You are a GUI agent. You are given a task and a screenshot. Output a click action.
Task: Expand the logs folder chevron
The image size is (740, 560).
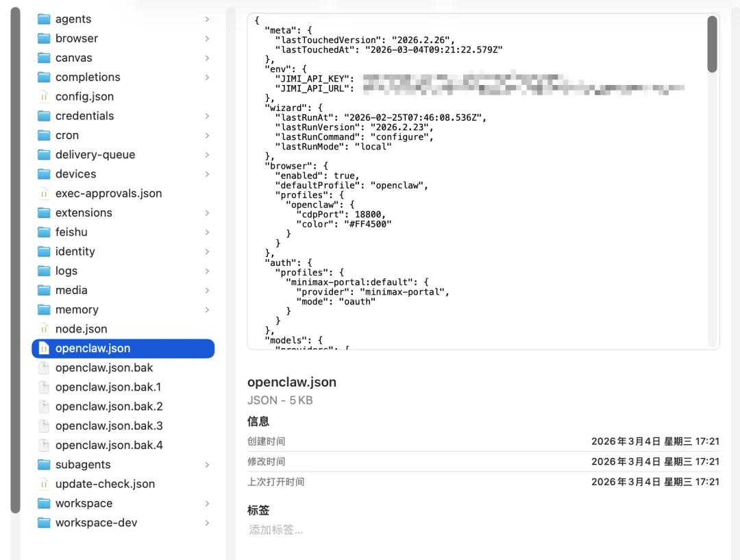coord(207,271)
